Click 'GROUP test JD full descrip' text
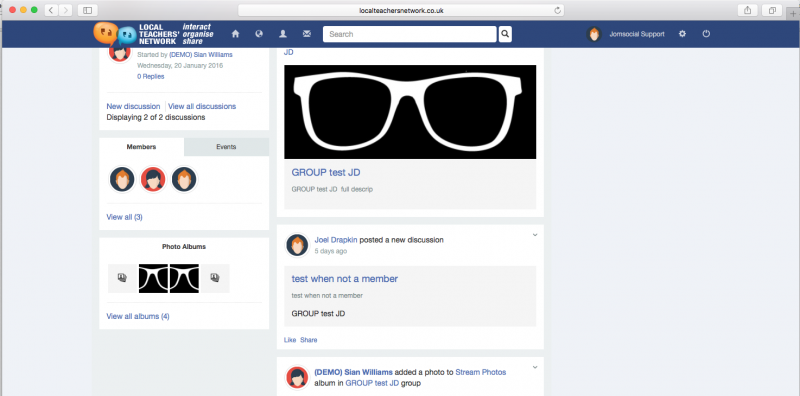The height and width of the screenshot is (396, 800). click(x=332, y=189)
